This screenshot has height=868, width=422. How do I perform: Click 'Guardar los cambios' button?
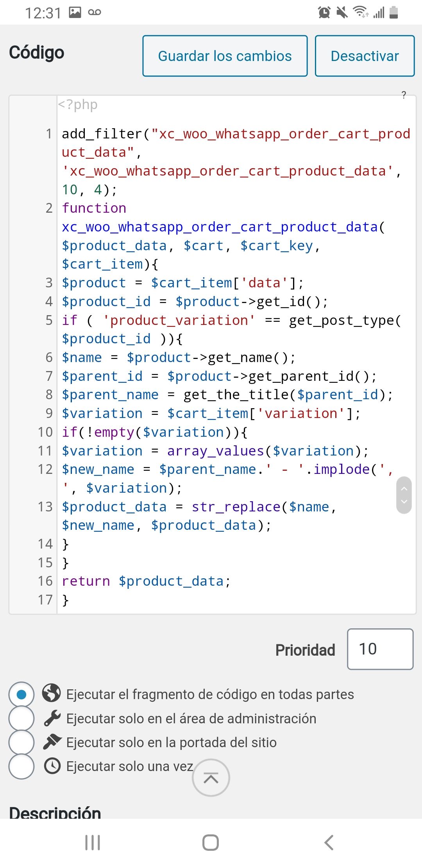point(225,56)
